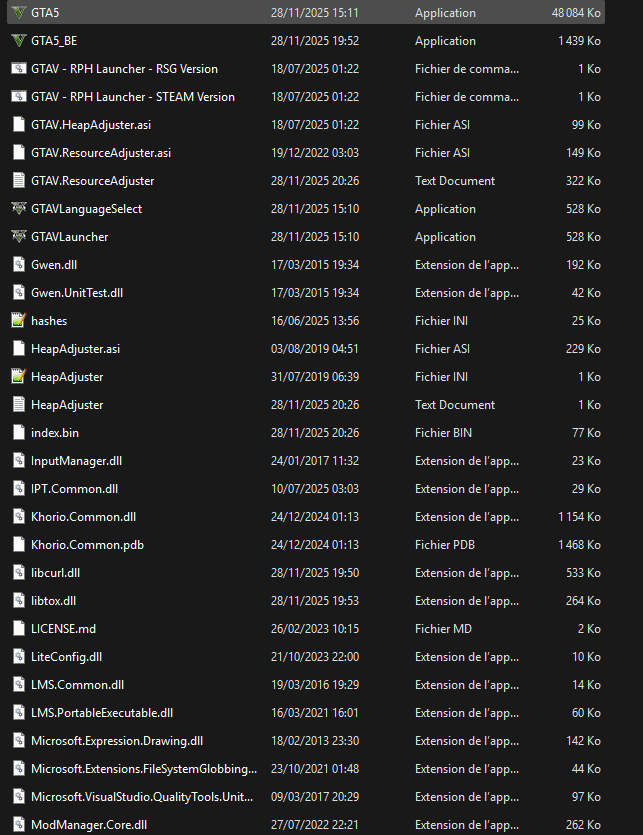Click the GTA5 application icon
643x835 pixels.
click(x=19, y=13)
